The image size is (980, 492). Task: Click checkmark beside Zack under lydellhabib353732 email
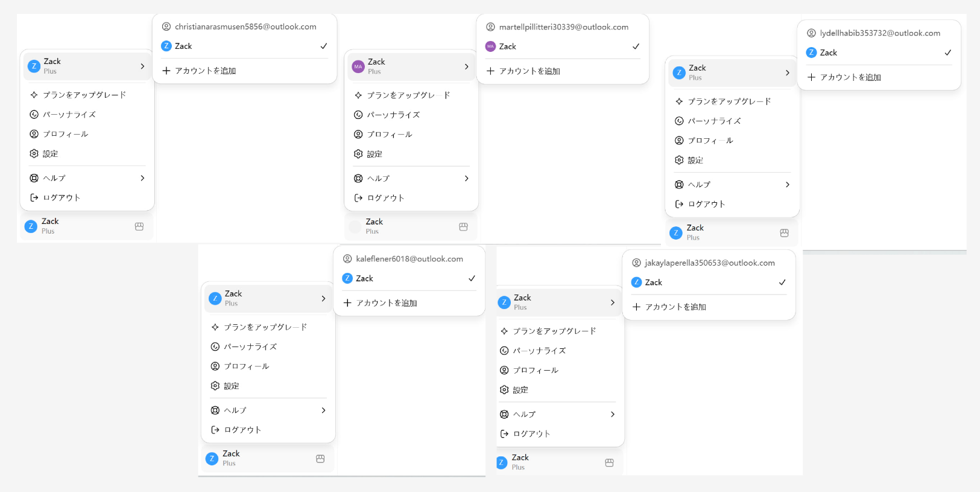pyautogui.click(x=948, y=53)
